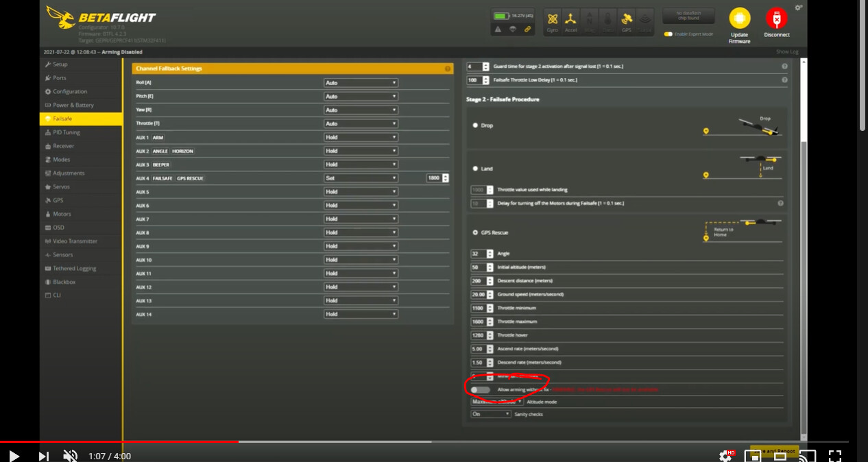
Task: Click the Gyro sensor icon
Action: click(x=552, y=21)
